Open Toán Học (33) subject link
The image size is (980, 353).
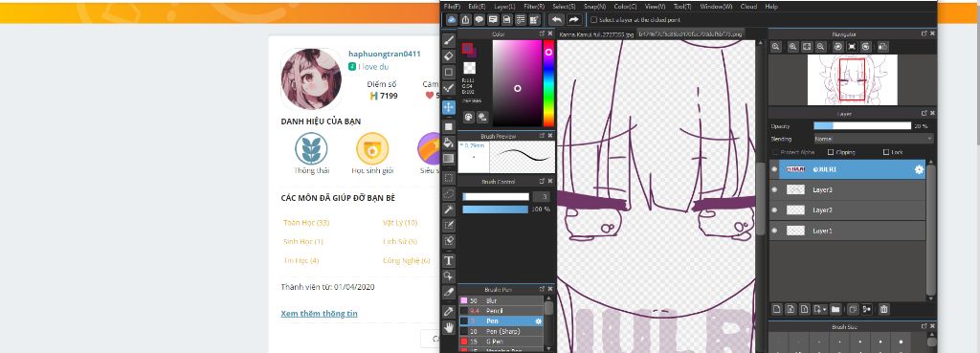point(306,223)
